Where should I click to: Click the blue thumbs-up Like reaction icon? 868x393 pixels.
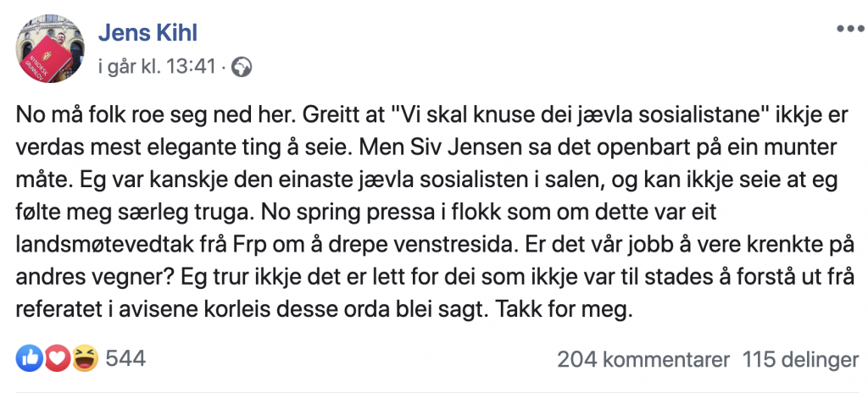[x=28, y=359]
